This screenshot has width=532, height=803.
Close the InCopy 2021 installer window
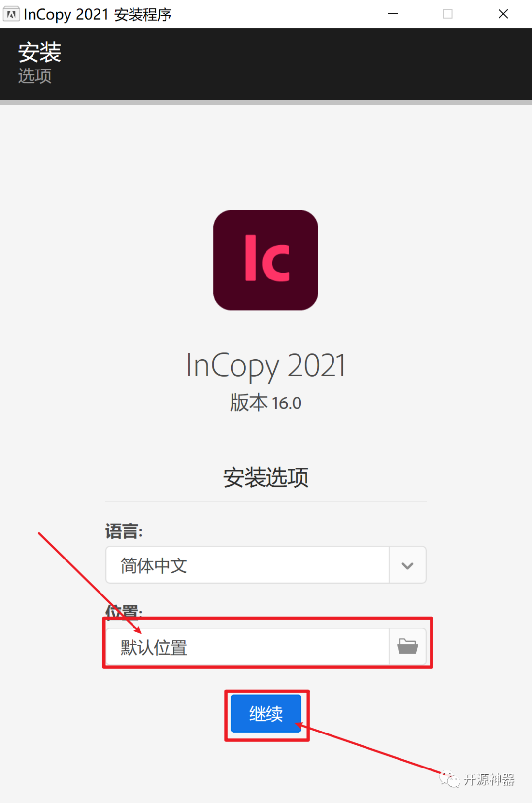[503, 14]
